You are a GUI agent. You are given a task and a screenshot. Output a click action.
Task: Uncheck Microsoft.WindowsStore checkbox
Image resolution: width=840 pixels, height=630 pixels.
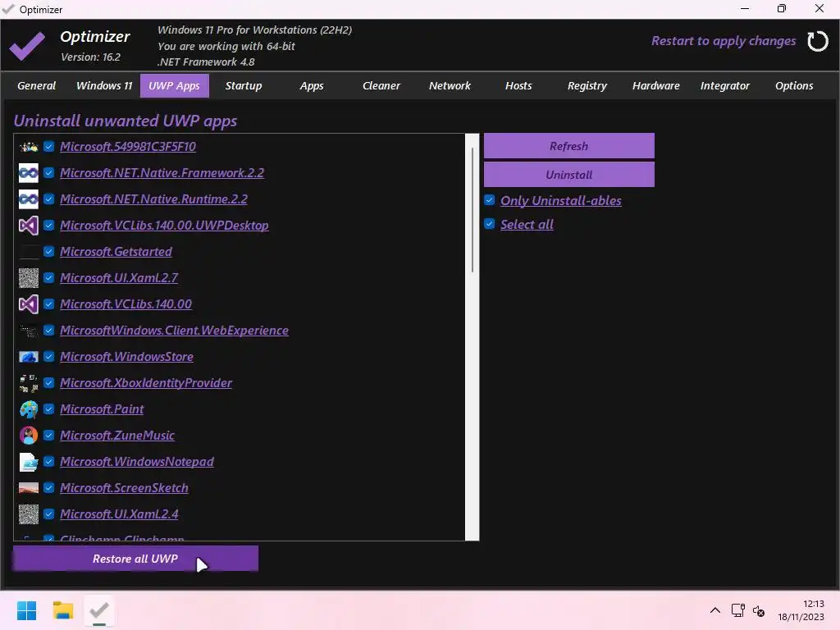coord(48,356)
